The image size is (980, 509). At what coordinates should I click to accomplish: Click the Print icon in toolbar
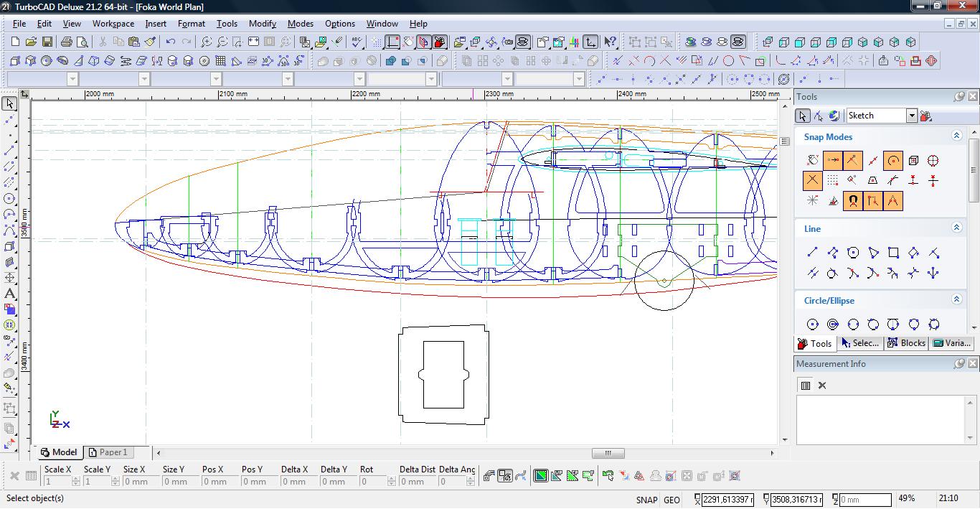point(67,42)
